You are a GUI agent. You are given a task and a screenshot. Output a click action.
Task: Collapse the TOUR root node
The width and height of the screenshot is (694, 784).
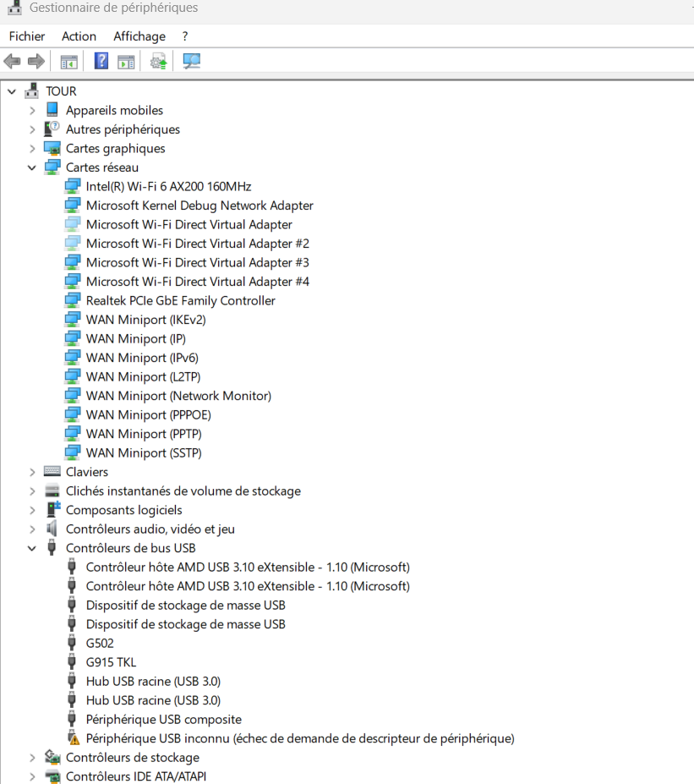(12, 91)
